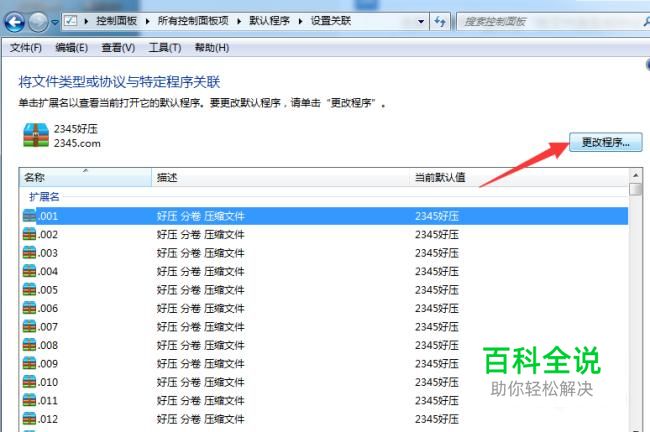Image resolution: width=650 pixels, height=432 pixels.
Task: Select 设置关联 in the breadcrumb
Action: [x=331, y=21]
